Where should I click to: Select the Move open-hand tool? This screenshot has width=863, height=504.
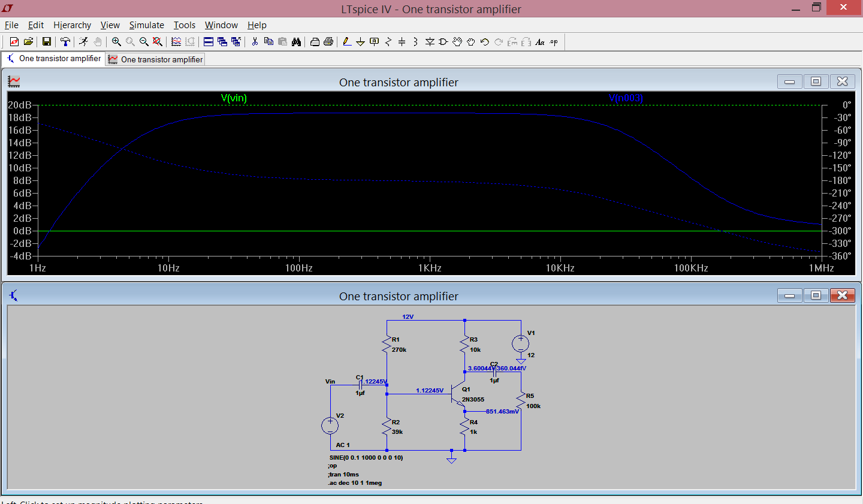point(457,41)
